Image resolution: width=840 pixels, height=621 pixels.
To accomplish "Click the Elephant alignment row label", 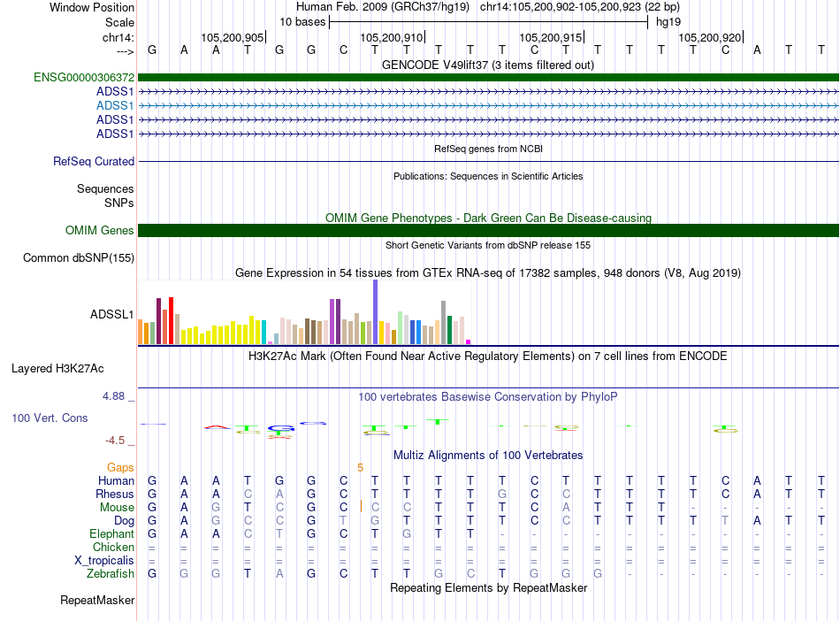I will pos(111,534).
